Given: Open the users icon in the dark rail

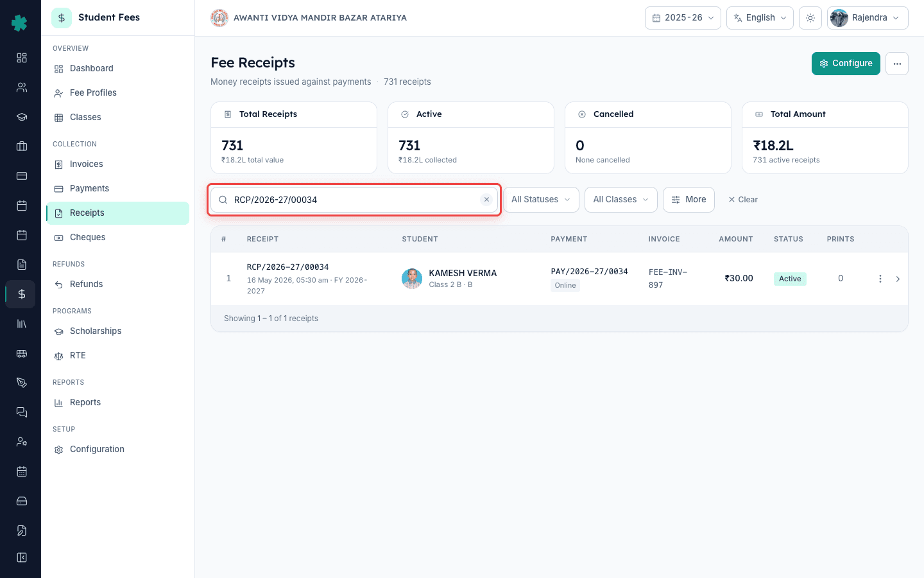Looking at the screenshot, I should [x=22, y=87].
